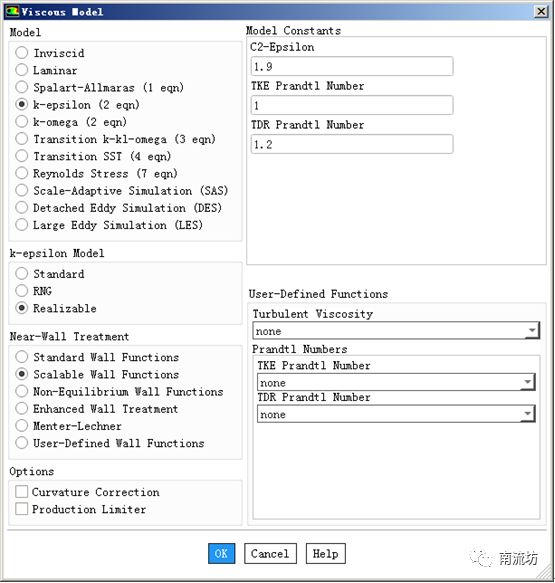Screen dimensions: 555x583
Task: Open the TDR Prandtl Number UDF dropdown
Action: (396, 414)
